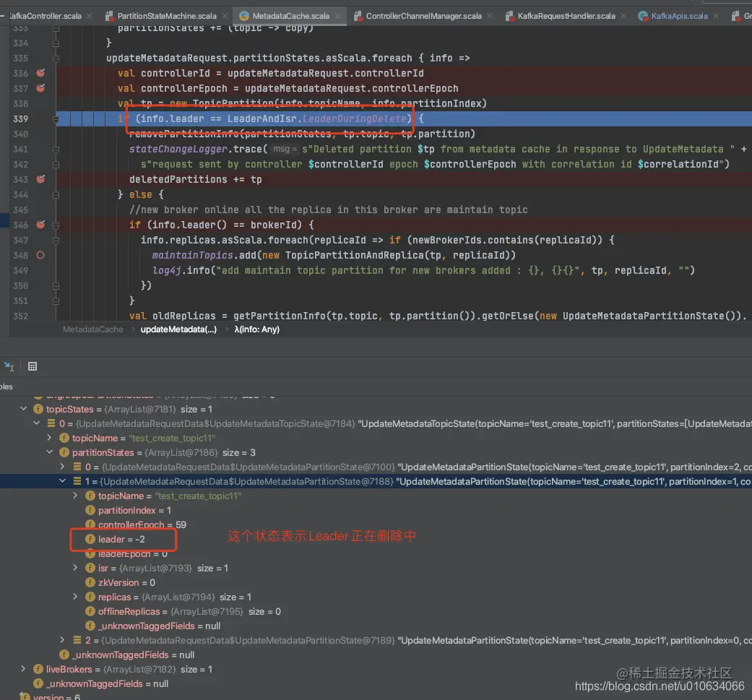Click the file icon on KafkaApis.scala tab
This screenshot has width=752, height=700.
coord(643,16)
